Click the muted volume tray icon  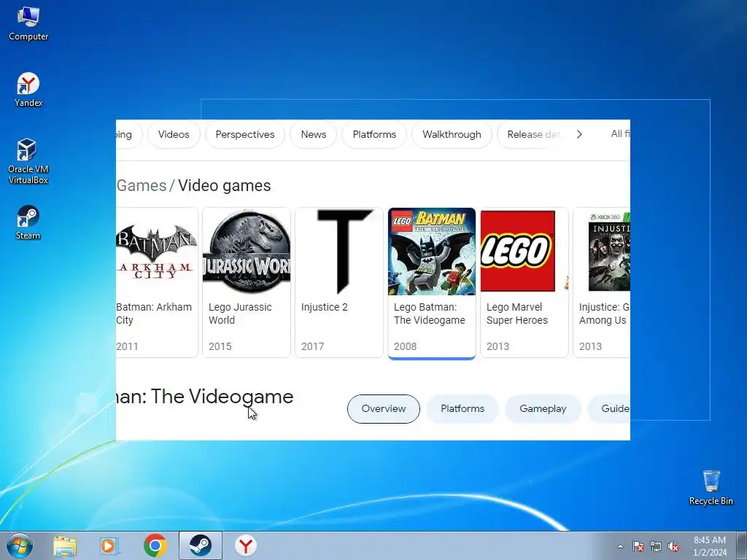pyautogui.click(x=673, y=546)
